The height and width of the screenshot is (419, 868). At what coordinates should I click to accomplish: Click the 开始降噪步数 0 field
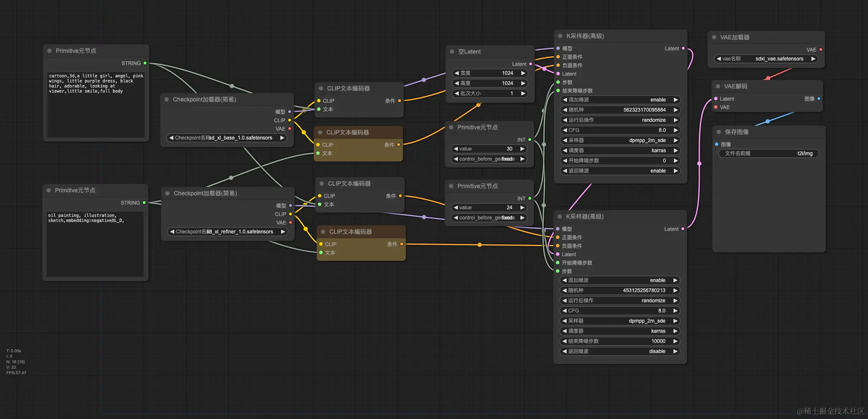click(620, 161)
